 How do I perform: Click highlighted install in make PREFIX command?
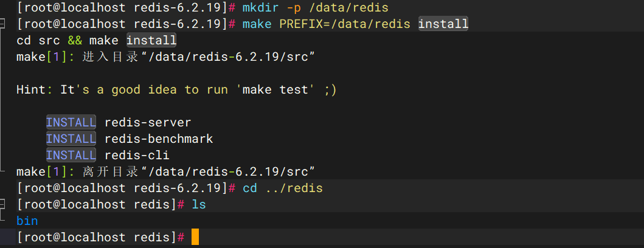pos(443,24)
